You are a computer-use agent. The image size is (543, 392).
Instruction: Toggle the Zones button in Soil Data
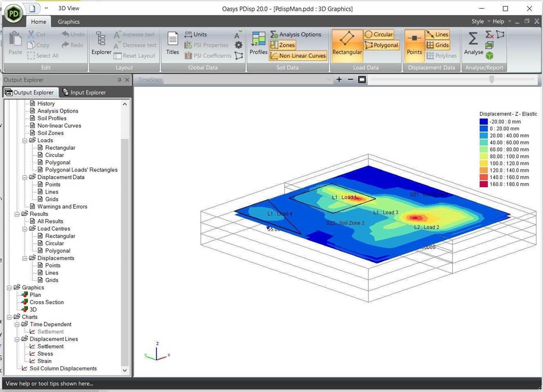pyautogui.click(x=283, y=45)
